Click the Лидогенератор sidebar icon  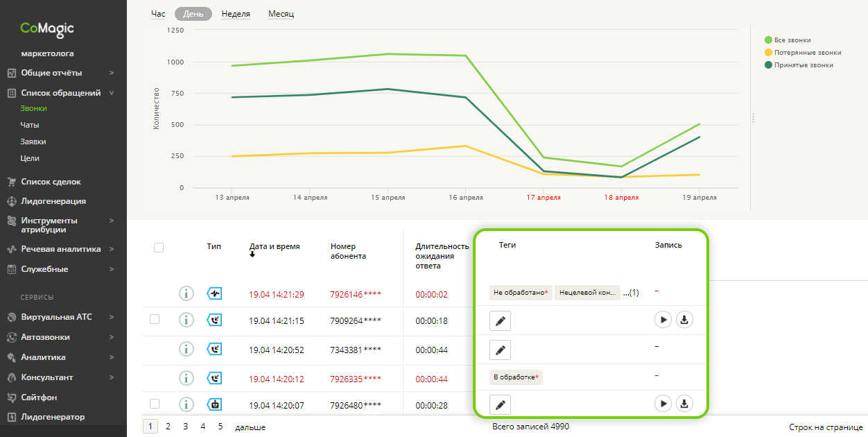pos(11,417)
